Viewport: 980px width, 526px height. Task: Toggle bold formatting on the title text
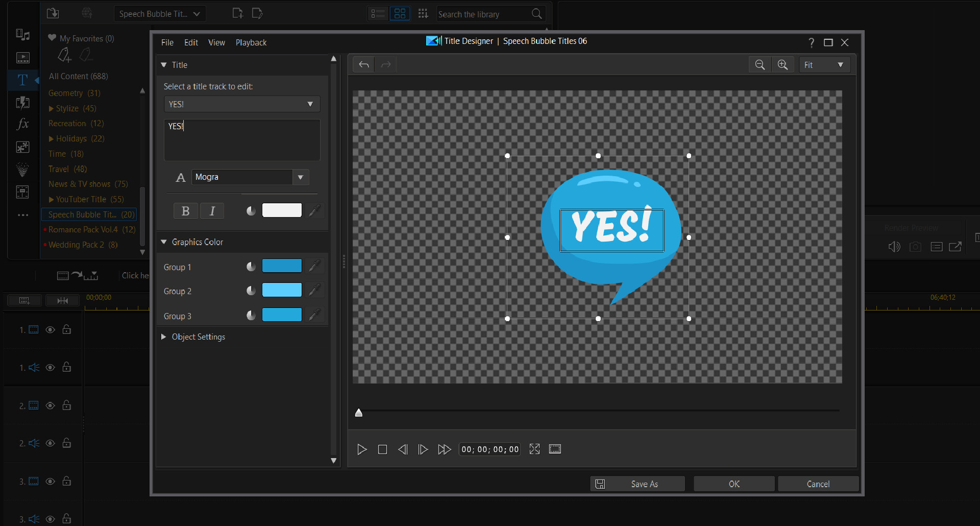pos(185,210)
